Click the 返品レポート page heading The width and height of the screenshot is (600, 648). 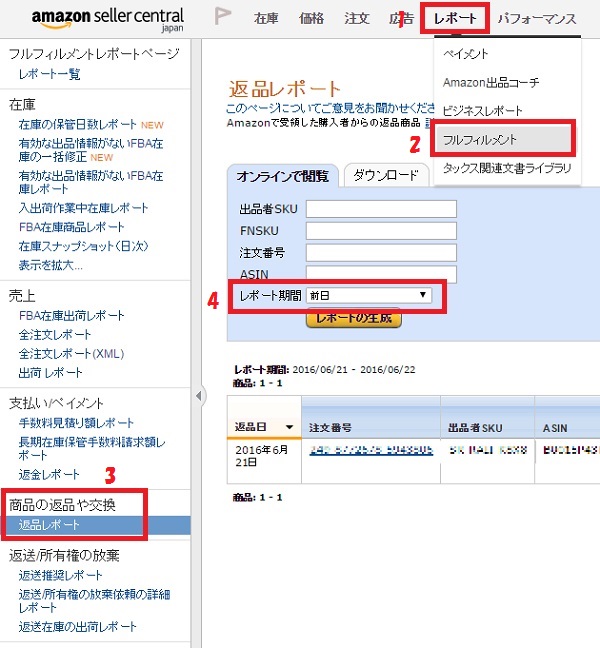(284, 88)
